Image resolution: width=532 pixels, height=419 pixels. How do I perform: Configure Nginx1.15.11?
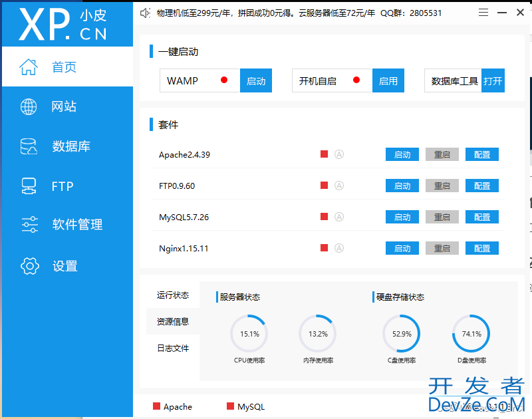point(481,248)
